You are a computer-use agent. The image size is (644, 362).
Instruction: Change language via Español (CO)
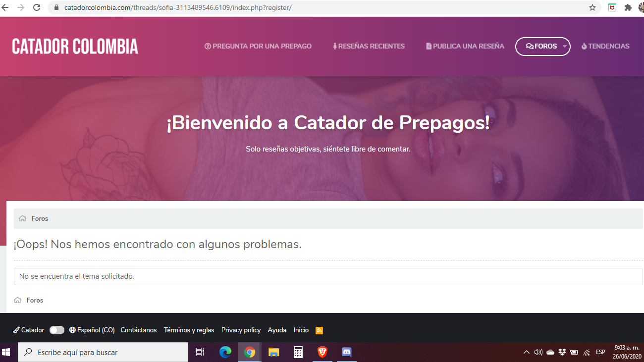[92, 330]
